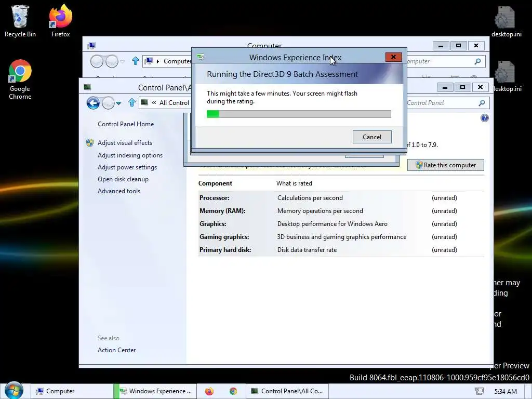Open the Control Panel help icon
532x399 pixels.
coord(485,118)
